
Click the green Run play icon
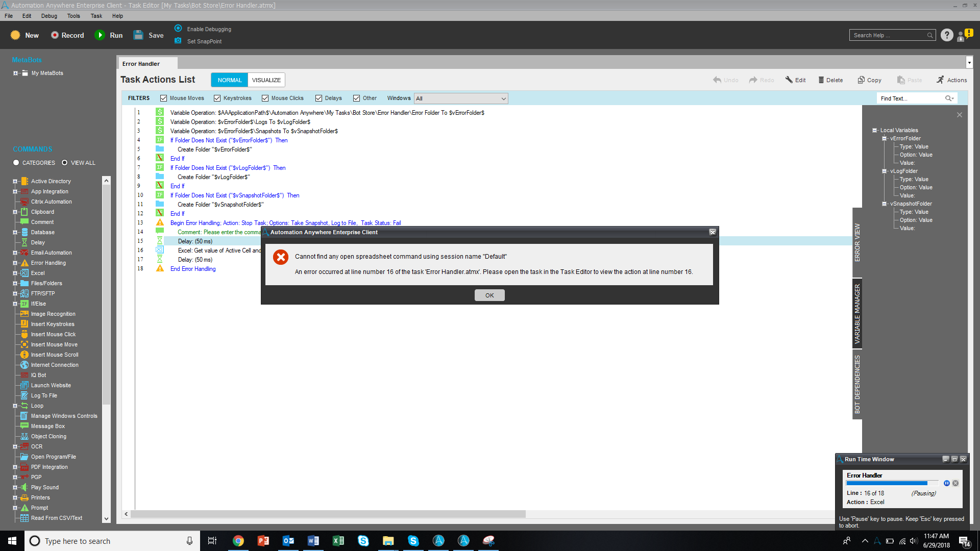click(x=100, y=35)
